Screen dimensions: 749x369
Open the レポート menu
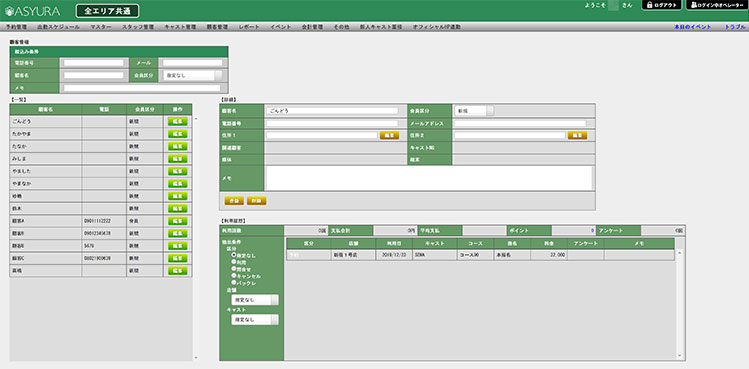248,27
